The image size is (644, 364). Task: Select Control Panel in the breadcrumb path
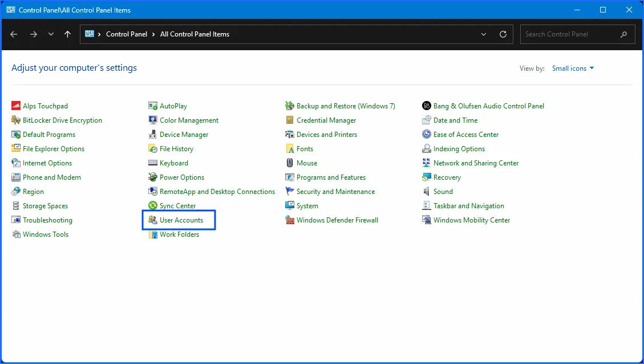click(x=127, y=34)
